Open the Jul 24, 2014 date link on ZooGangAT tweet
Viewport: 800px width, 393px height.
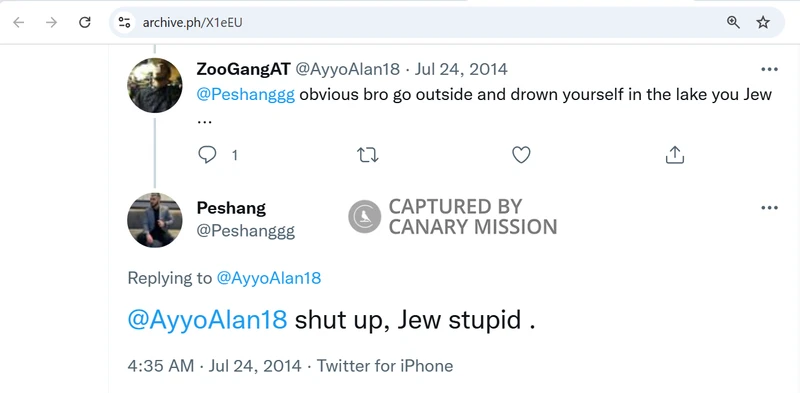click(461, 69)
